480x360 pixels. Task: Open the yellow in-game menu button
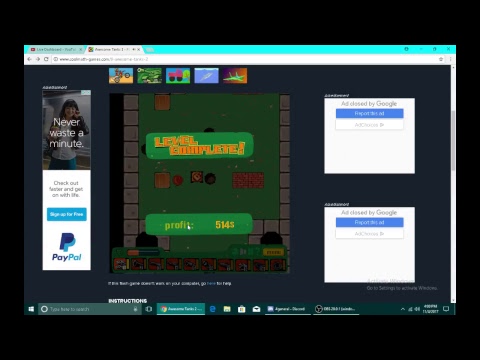(274, 252)
